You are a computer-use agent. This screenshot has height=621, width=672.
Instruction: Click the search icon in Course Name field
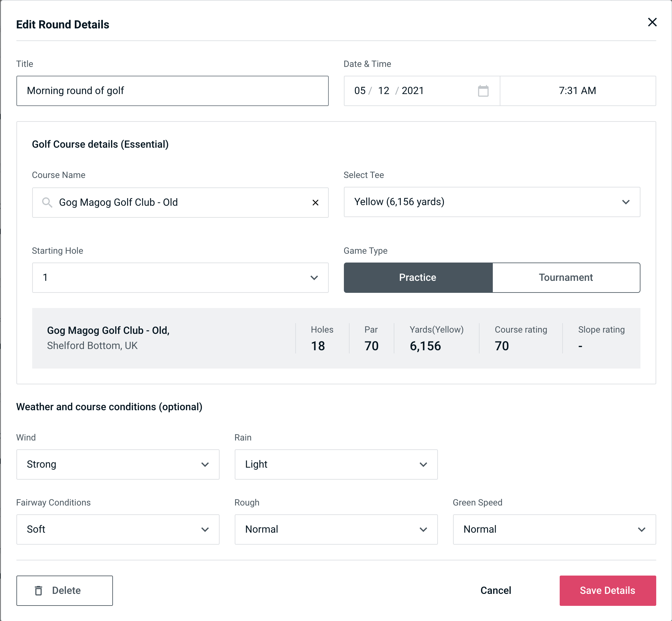pyautogui.click(x=47, y=202)
